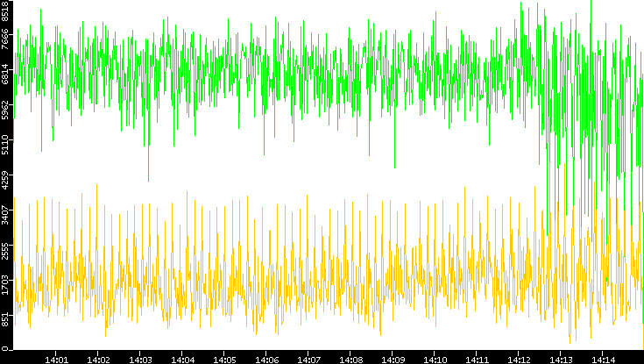Click the 14:10 time axis label
The width and height of the screenshot is (644, 364).
coord(435,360)
